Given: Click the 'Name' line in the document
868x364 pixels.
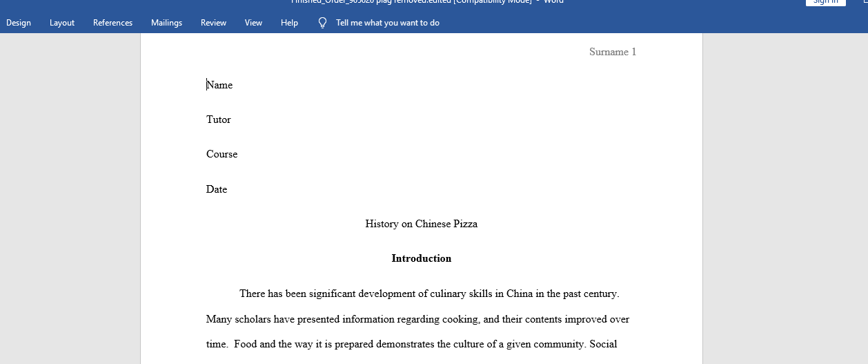Looking at the screenshot, I should 219,85.
